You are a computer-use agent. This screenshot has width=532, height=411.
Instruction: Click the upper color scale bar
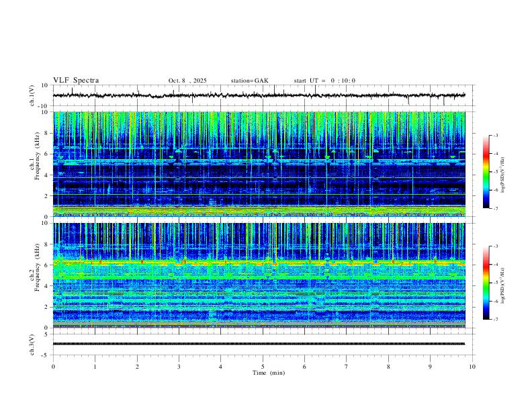point(486,172)
